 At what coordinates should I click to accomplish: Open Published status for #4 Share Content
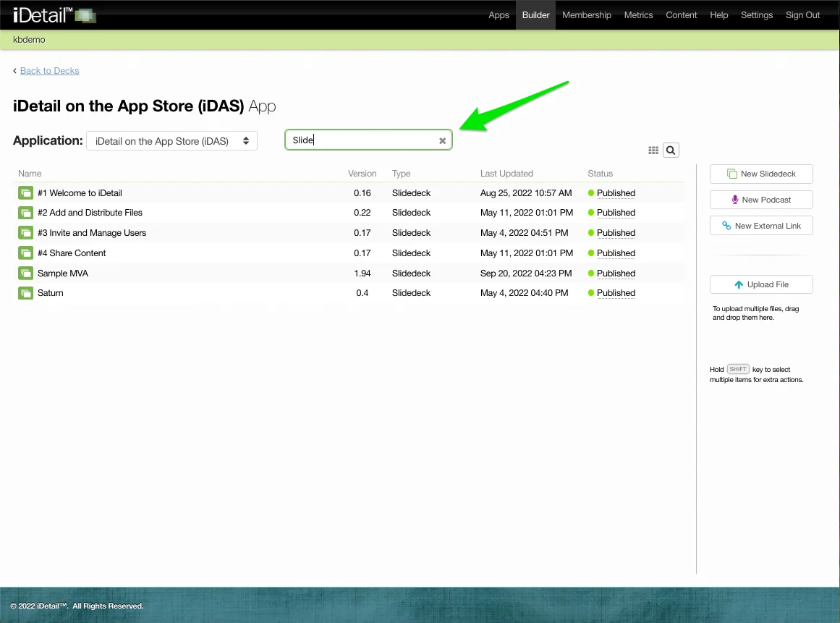[x=616, y=253]
